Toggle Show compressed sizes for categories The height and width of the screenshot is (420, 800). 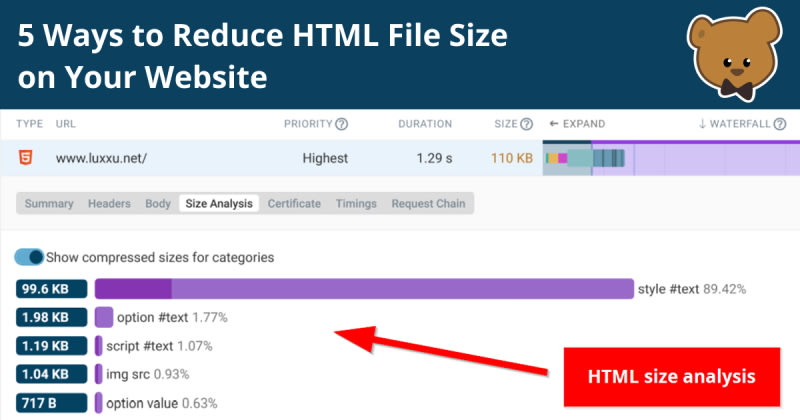point(29,257)
